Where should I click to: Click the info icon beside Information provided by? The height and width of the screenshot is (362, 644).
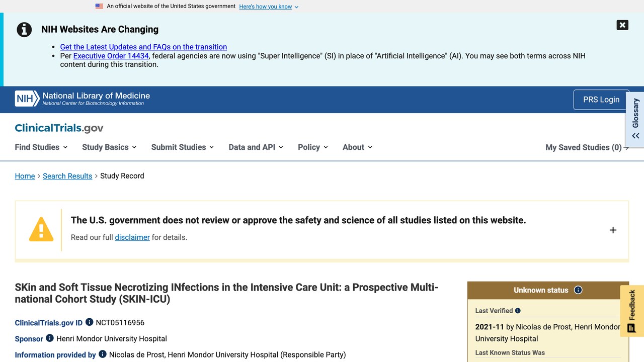tap(103, 354)
